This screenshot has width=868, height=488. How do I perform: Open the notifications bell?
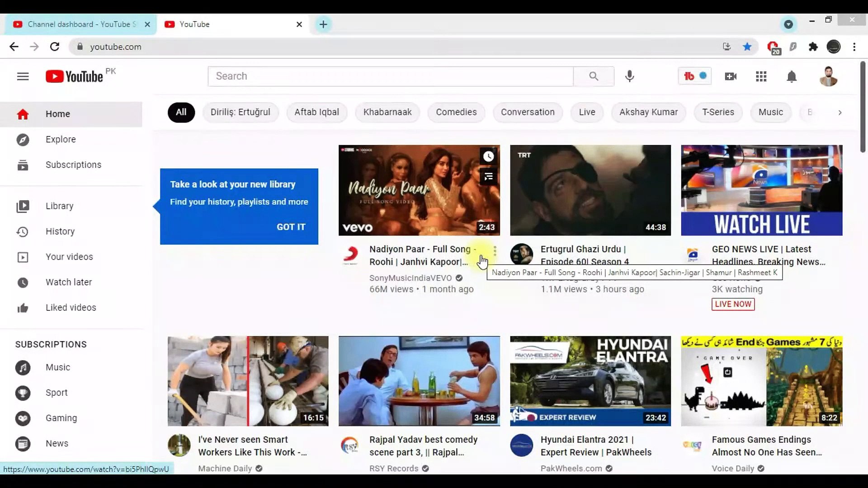pos(792,76)
